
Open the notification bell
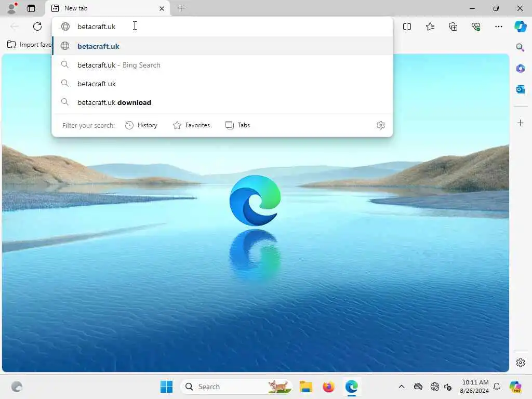pyautogui.click(x=496, y=387)
